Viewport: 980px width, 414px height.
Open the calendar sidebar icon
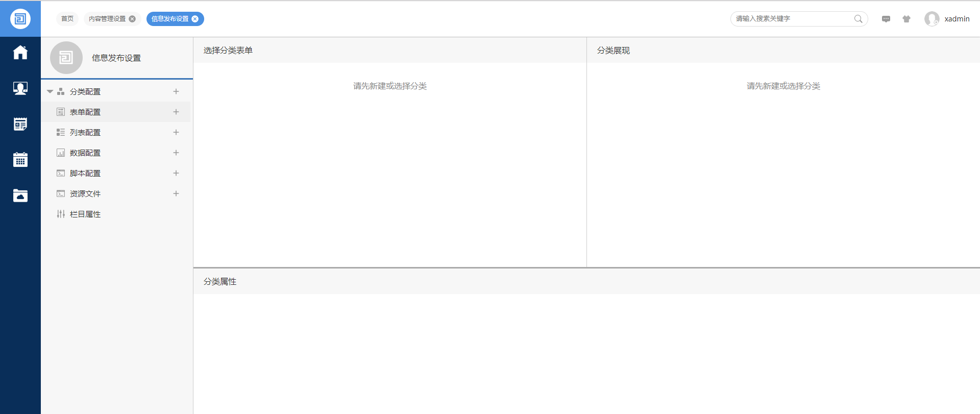click(x=20, y=160)
